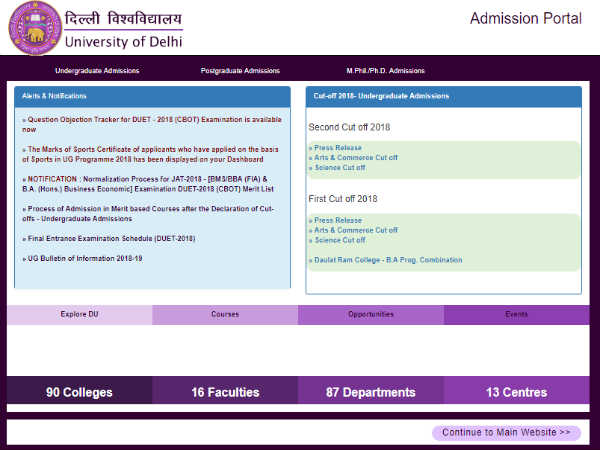Select the 87 Departments tile
Viewport: 600px width, 450px height.
coord(371,392)
